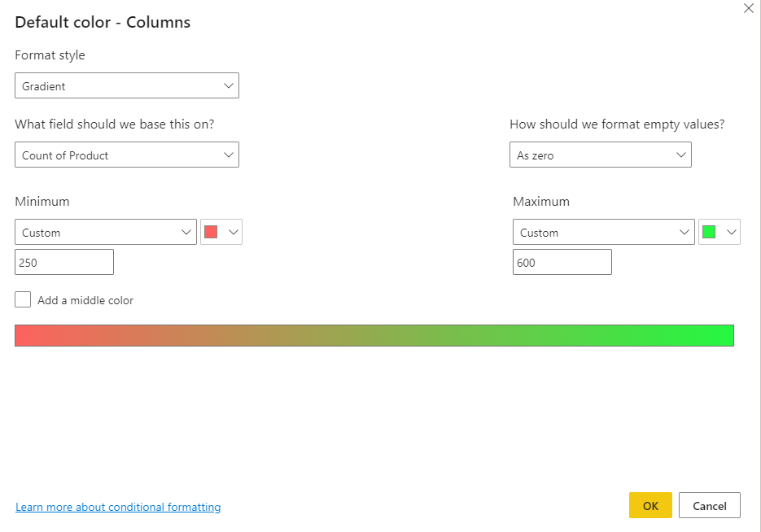Enable the Add a middle color checkbox
Viewport: 761px width, 532px height.
pyautogui.click(x=23, y=299)
